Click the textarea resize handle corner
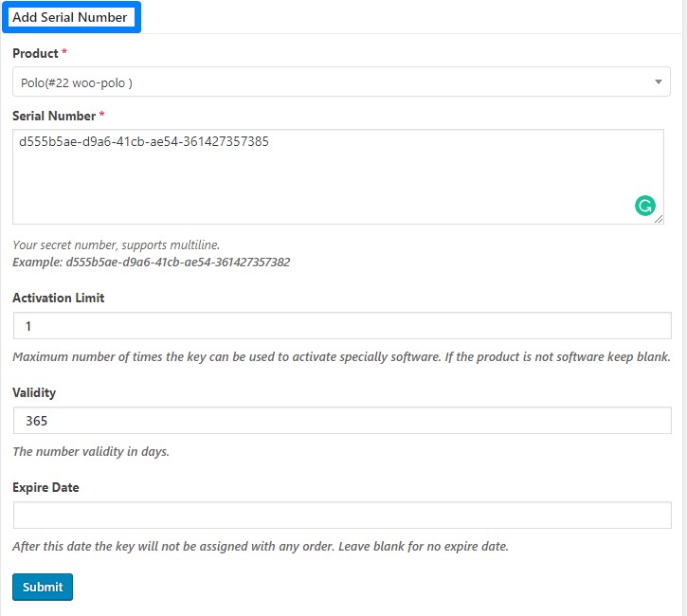This screenshot has height=616, width=687. [659, 220]
